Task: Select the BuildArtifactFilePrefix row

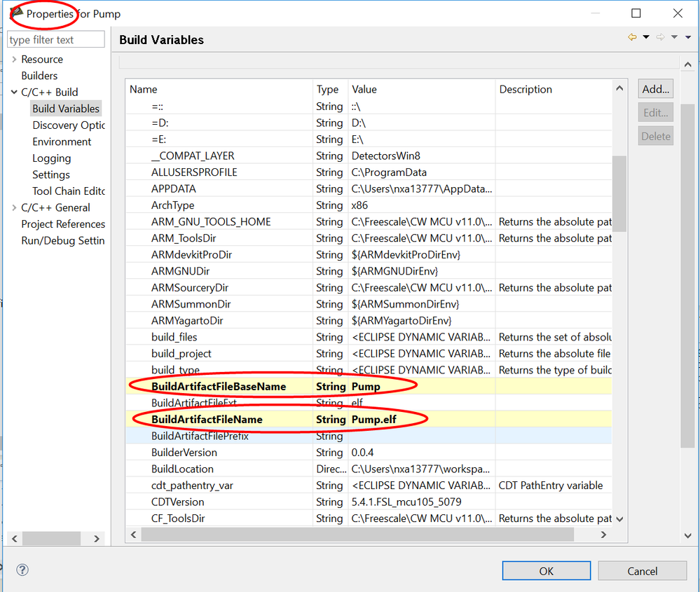Action: [x=369, y=436]
